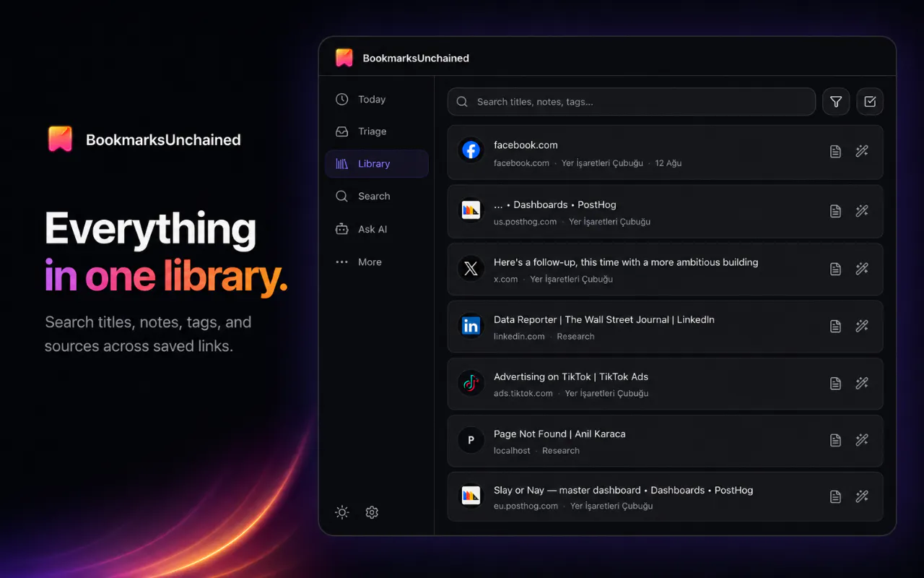Click the search titles, notes, tags field

point(632,102)
